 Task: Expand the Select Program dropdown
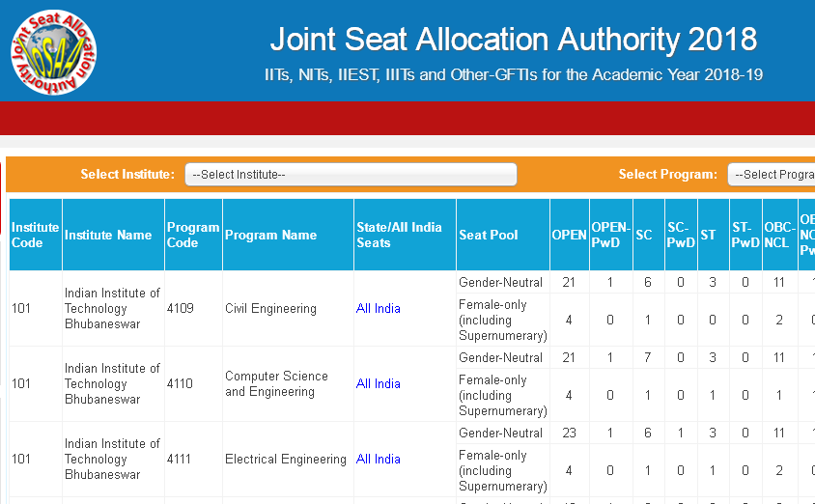click(x=771, y=175)
